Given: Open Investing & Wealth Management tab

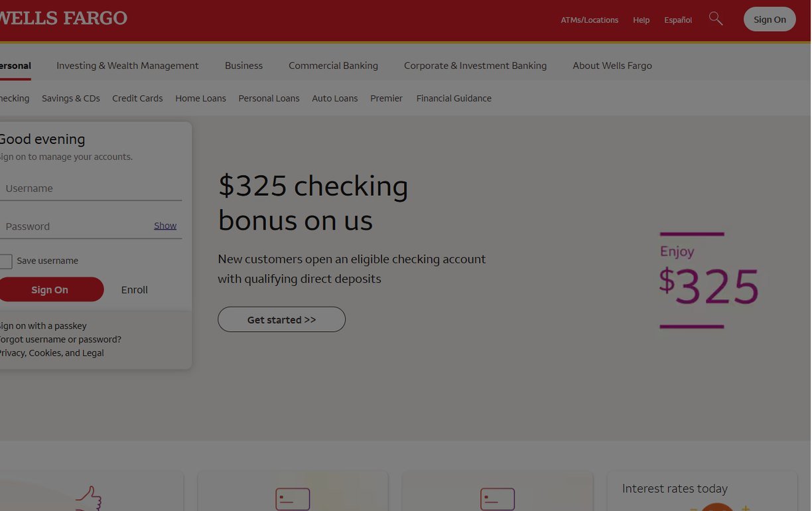Looking at the screenshot, I should [x=127, y=66].
